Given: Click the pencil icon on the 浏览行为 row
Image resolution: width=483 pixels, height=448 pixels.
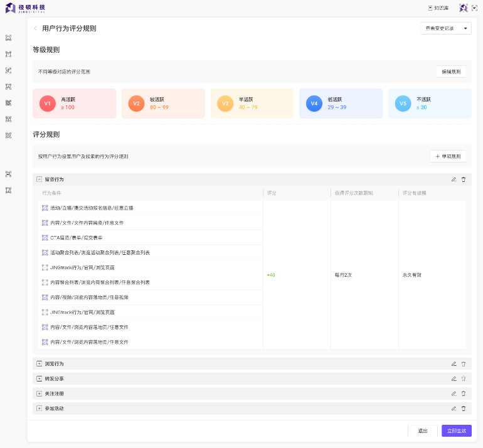Looking at the screenshot, I should [454, 363].
